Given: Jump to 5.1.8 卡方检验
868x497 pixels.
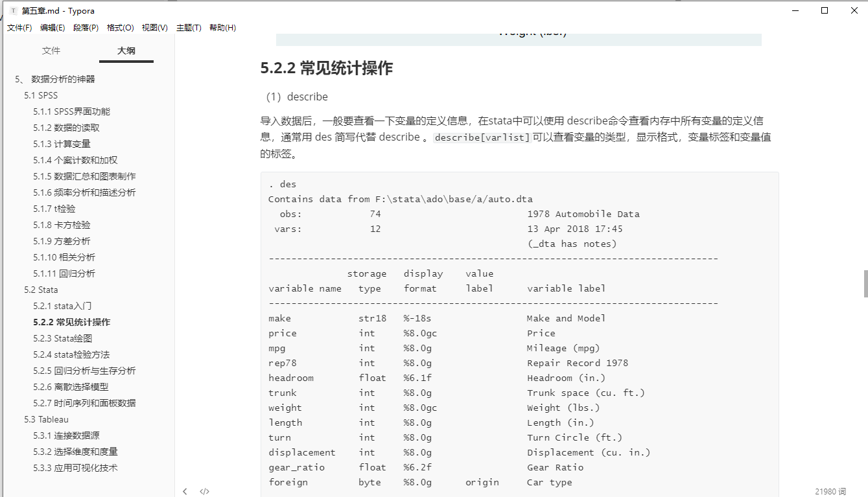Looking at the screenshot, I should (62, 225).
